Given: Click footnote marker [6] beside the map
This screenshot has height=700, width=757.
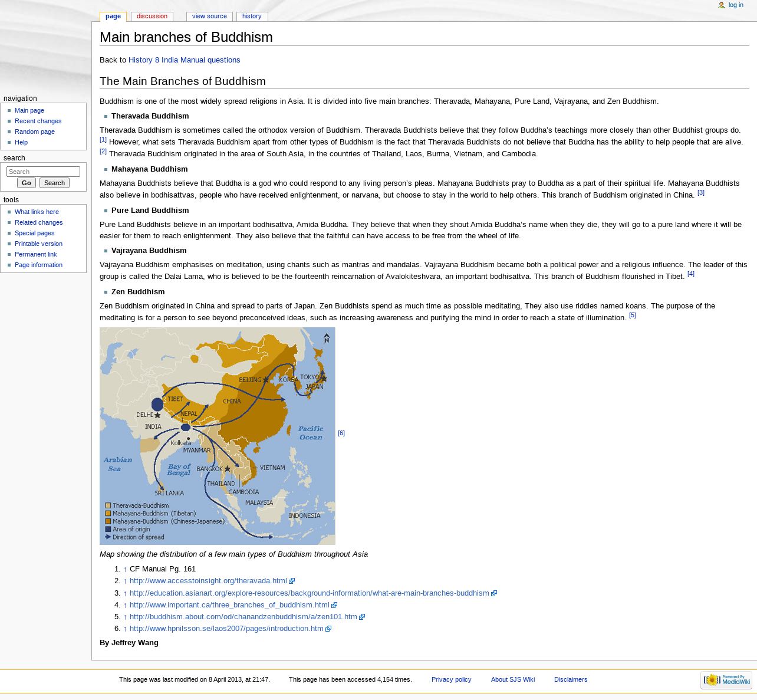Looking at the screenshot, I should pyautogui.click(x=341, y=433).
